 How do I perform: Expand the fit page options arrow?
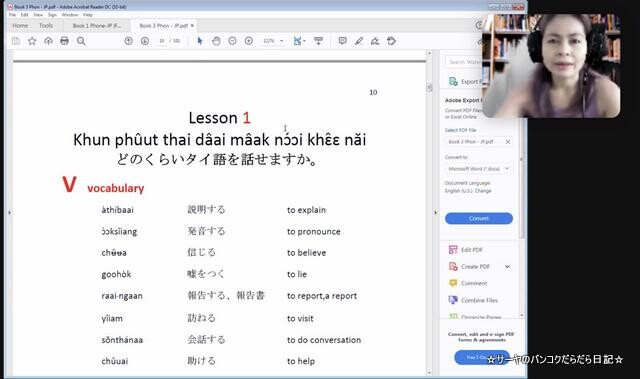pyautogui.click(x=304, y=41)
